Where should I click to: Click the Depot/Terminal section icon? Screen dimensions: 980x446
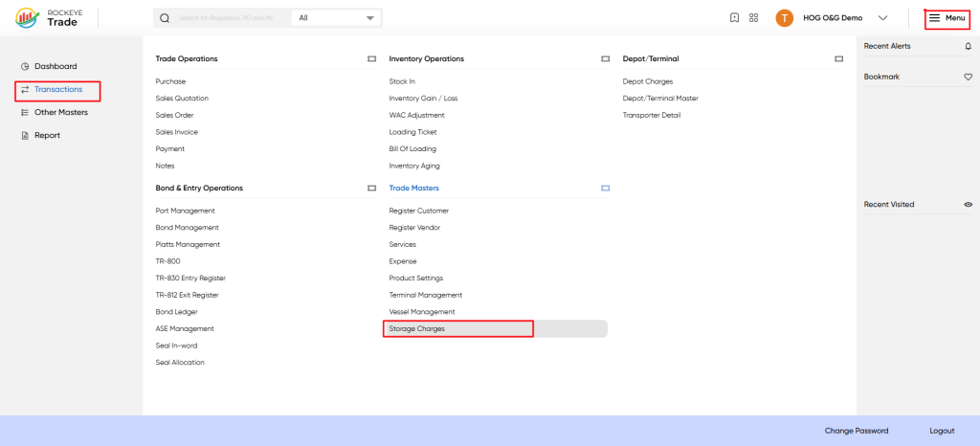point(838,58)
